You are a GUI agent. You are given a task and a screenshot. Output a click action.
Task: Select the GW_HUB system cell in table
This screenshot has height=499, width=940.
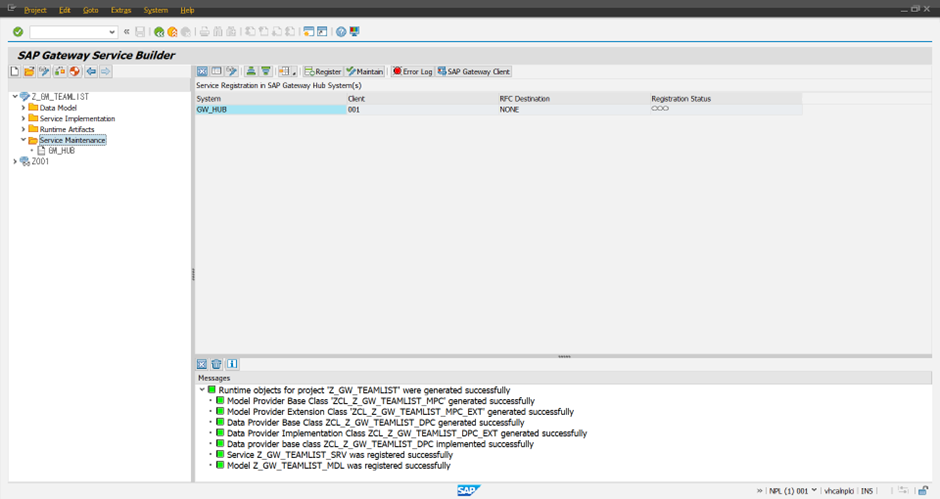click(x=271, y=110)
